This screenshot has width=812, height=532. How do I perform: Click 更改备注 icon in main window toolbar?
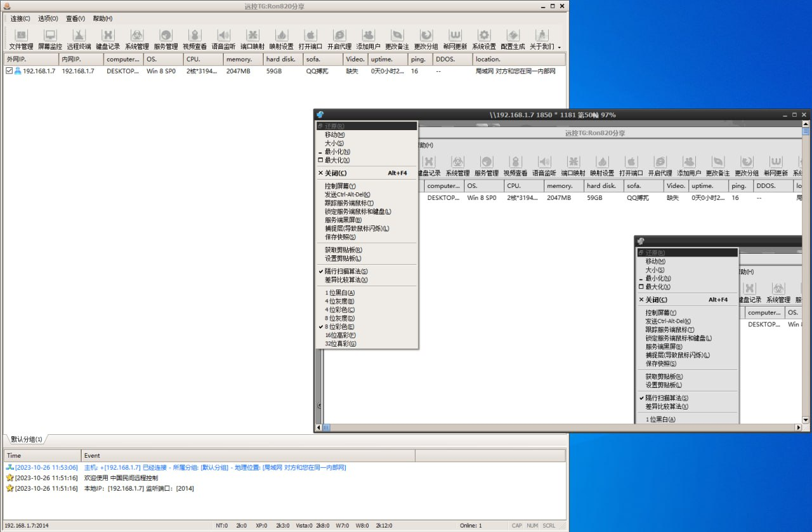pos(397,39)
